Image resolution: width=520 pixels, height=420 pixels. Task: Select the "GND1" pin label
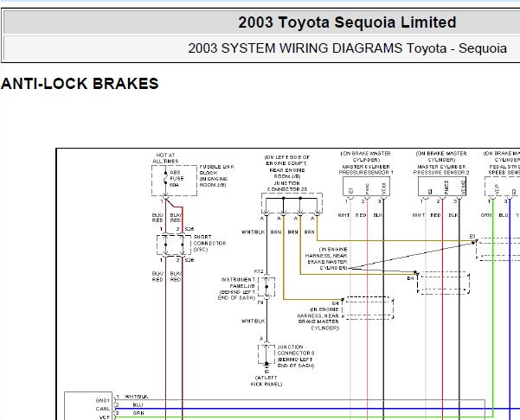102,400
